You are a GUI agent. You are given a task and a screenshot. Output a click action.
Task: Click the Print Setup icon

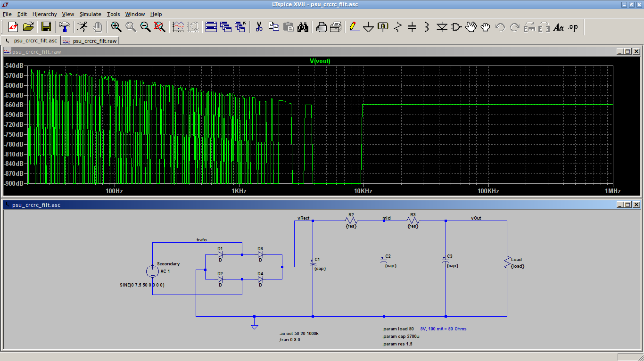pyautogui.click(x=322, y=27)
